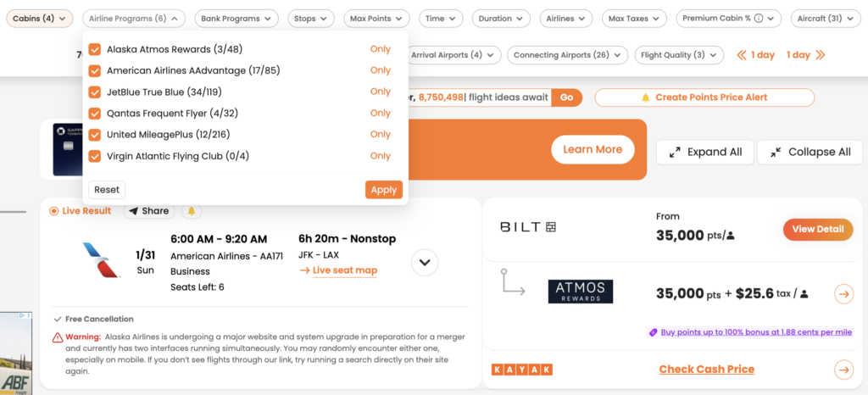The height and width of the screenshot is (395, 868).
Task: Click the Go button
Action: click(566, 97)
